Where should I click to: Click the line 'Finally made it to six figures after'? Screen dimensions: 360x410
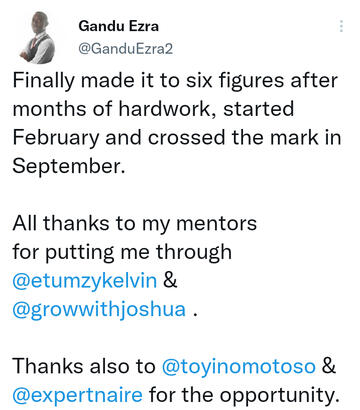click(175, 81)
